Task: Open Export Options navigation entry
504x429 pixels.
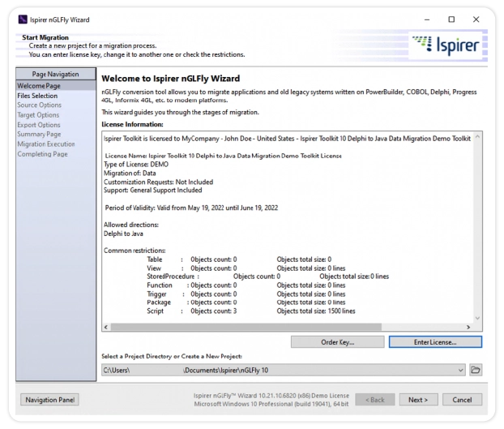Action: click(39, 125)
